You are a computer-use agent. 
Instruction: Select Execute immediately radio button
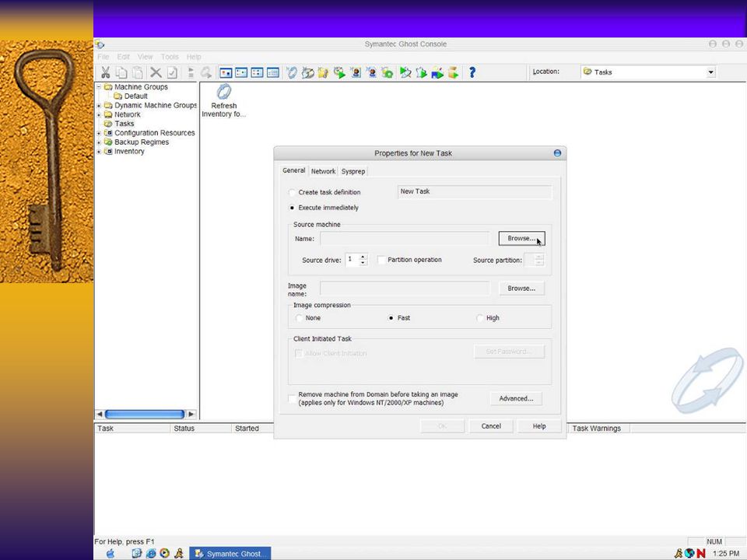point(292,208)
